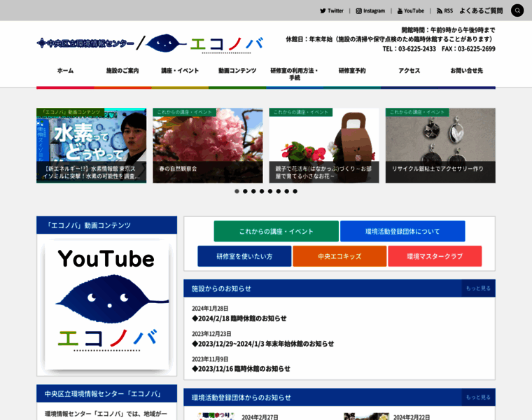The width and height of the screenshot is (532, 420).
Task: Open リサイクル銀粘土でアクセサリー作り slide
Action: point(440,146)
